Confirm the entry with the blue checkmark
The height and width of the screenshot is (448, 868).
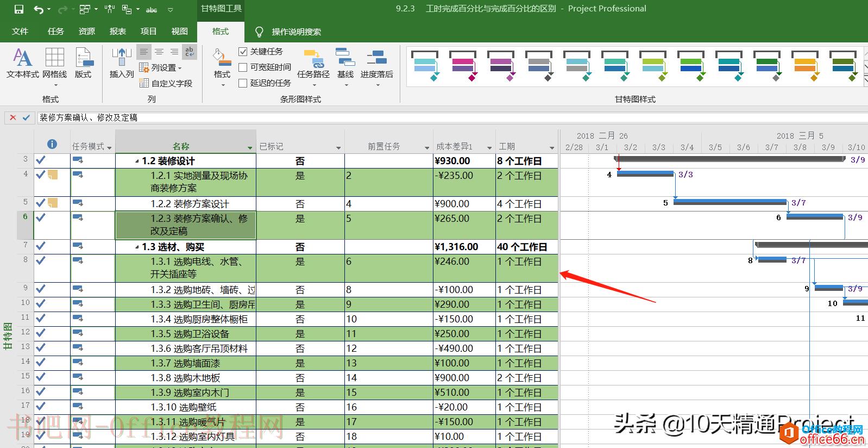26,117
